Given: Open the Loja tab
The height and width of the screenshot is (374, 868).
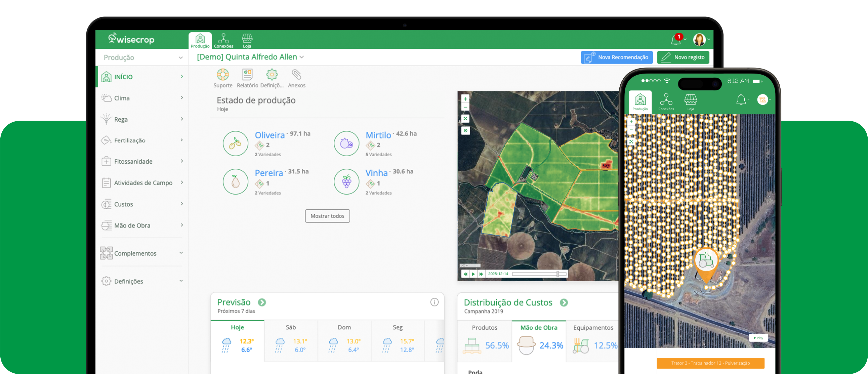Looking at the screenshot, I should coord(247,39).
